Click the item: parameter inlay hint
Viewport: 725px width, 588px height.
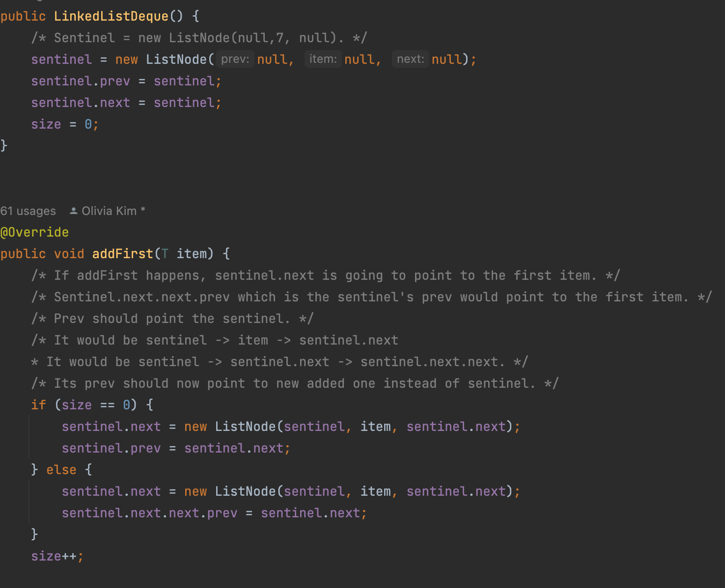(x=323, y=59)
